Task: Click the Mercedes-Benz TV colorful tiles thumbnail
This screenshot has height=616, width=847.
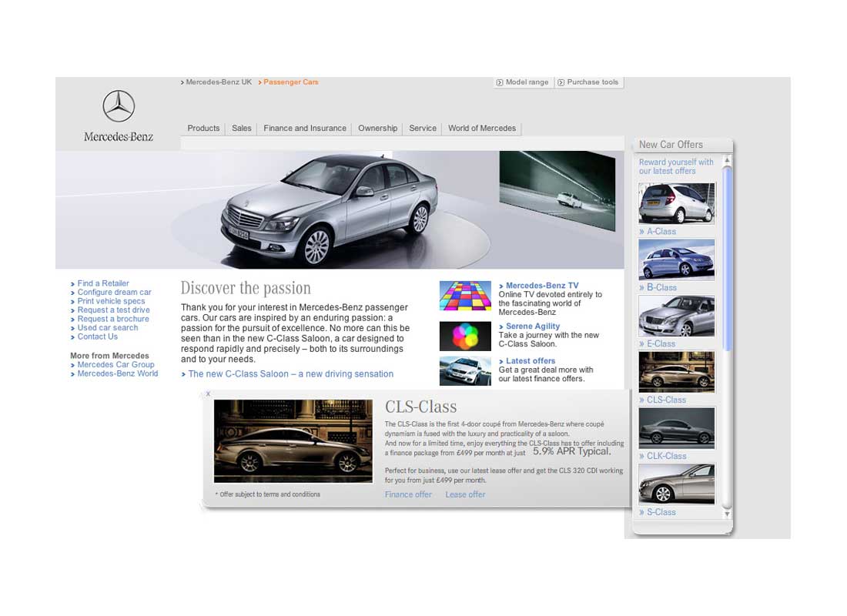Action: tap(465, 296)
